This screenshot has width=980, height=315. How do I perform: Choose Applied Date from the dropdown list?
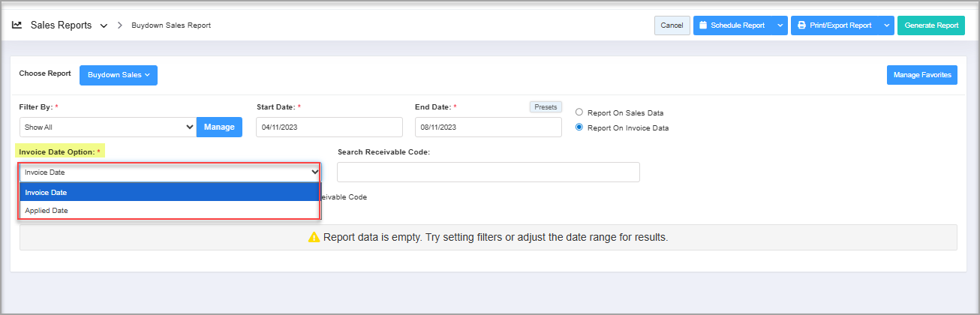[x=170, y=211]
